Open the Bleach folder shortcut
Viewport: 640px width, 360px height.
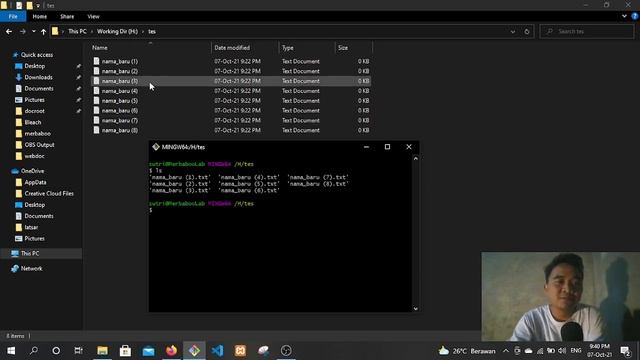pos(33,122)
